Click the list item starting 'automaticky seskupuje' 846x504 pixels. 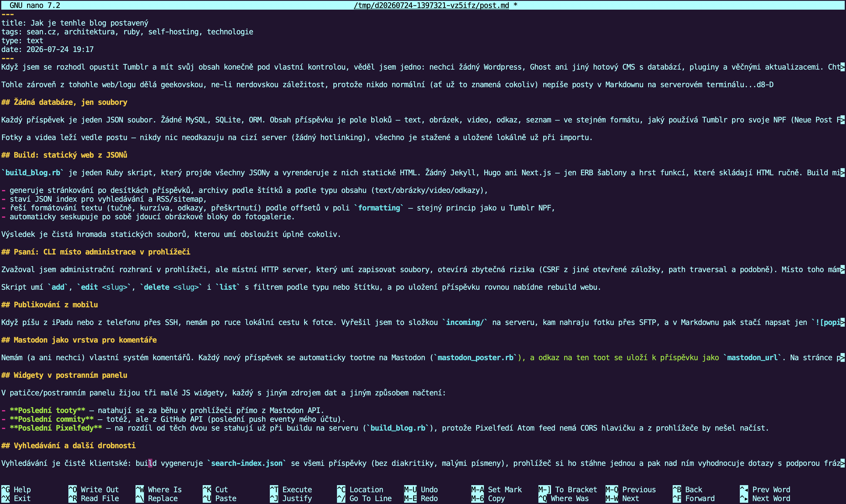coord(148,217)
